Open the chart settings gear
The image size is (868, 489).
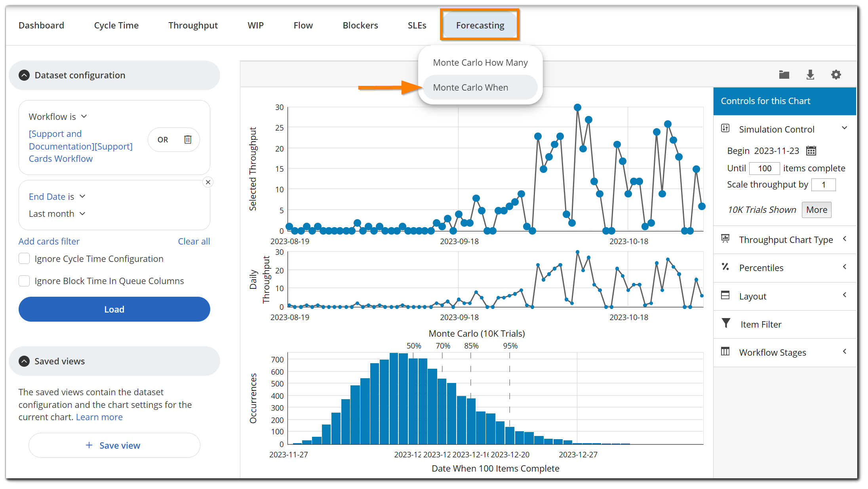click(x=836, y=74)
